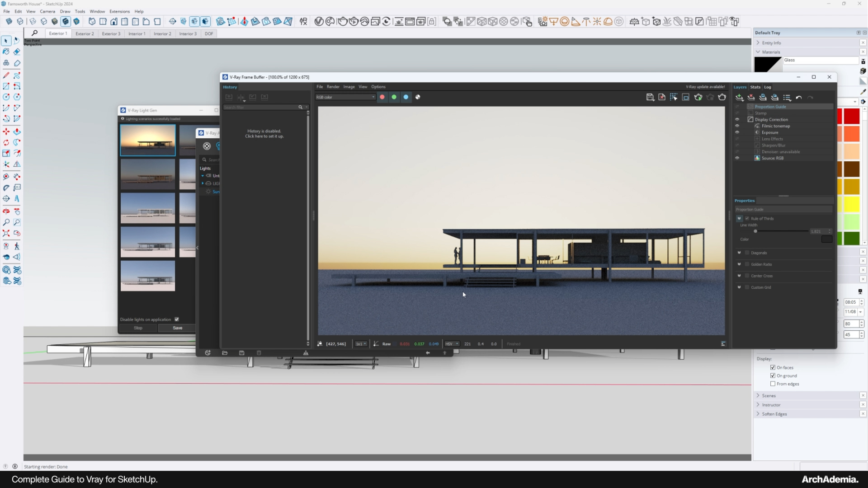Screen dimensions: 868x488
Task: Save the current channel in VFB
Action: pos(650,97)
